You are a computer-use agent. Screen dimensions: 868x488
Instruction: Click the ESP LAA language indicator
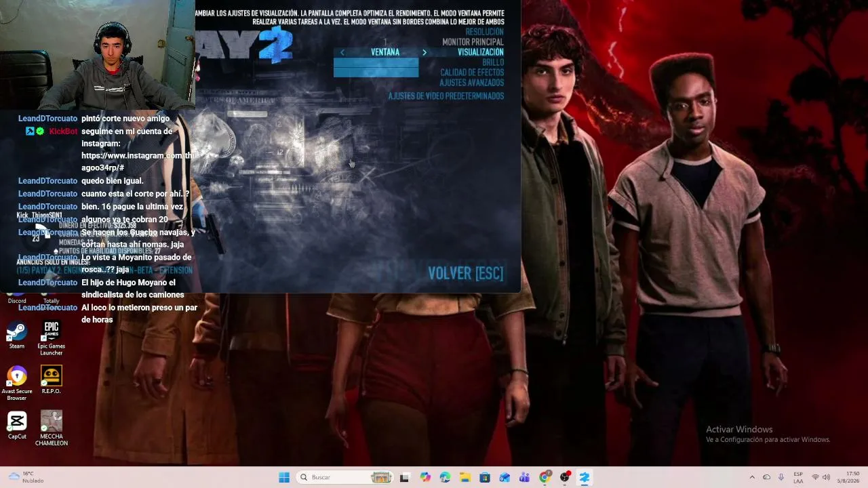[x=798, y=477]
